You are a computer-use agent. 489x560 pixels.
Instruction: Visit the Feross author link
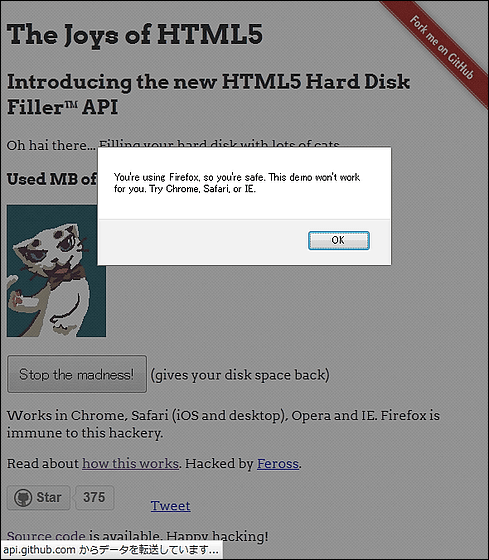point(278,464)
